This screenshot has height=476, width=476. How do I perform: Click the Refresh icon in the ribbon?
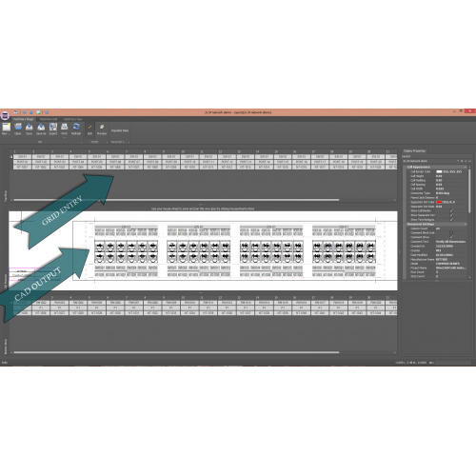[x=76, y=128]
